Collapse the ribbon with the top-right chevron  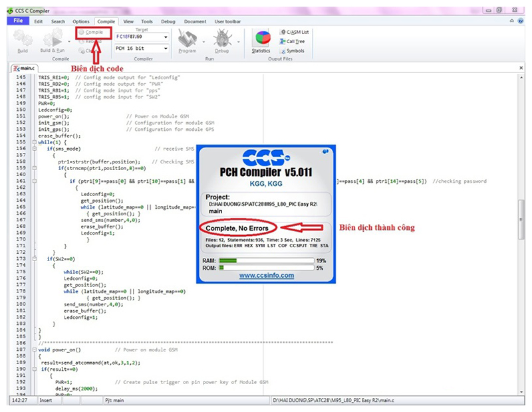pos(511,21)
